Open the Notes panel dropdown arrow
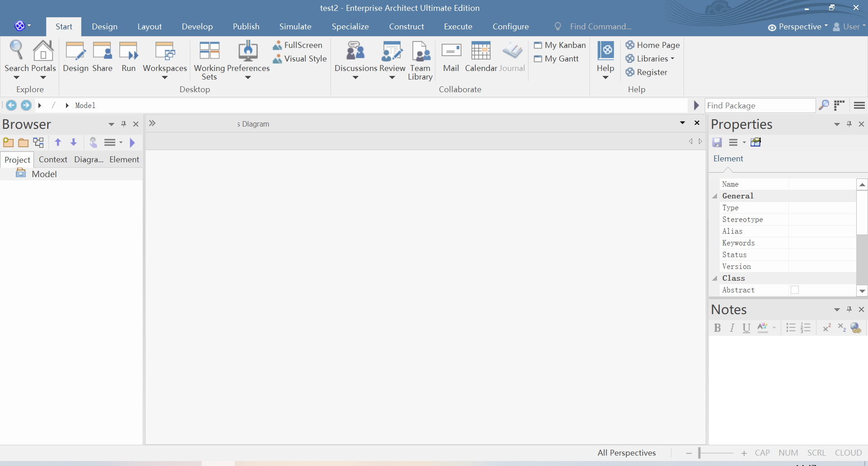This screenshot has height=466, width=868. click(837, 310)
